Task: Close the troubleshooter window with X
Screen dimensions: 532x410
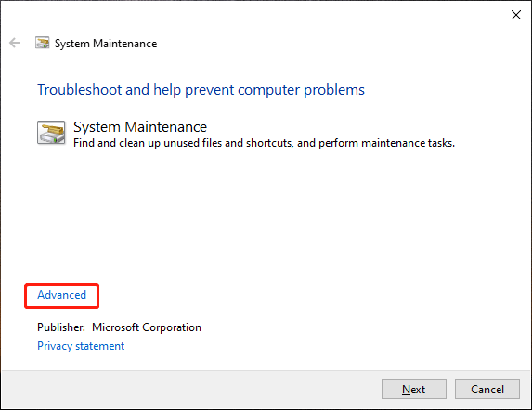Action: click(x=516, y=15)
